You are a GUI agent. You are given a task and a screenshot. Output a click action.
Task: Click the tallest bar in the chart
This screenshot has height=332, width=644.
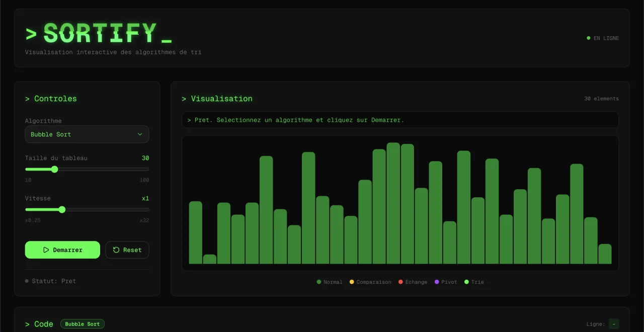point(393,203)
